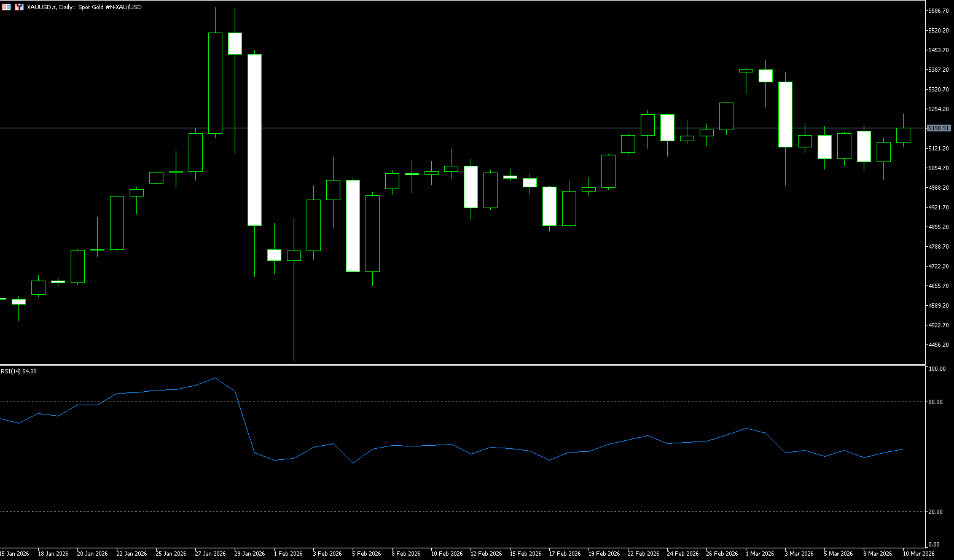Click the 15 Jan 2026 date label
Image resolution: width=954 pixels, height=560 pixels.
pos(15,554)
